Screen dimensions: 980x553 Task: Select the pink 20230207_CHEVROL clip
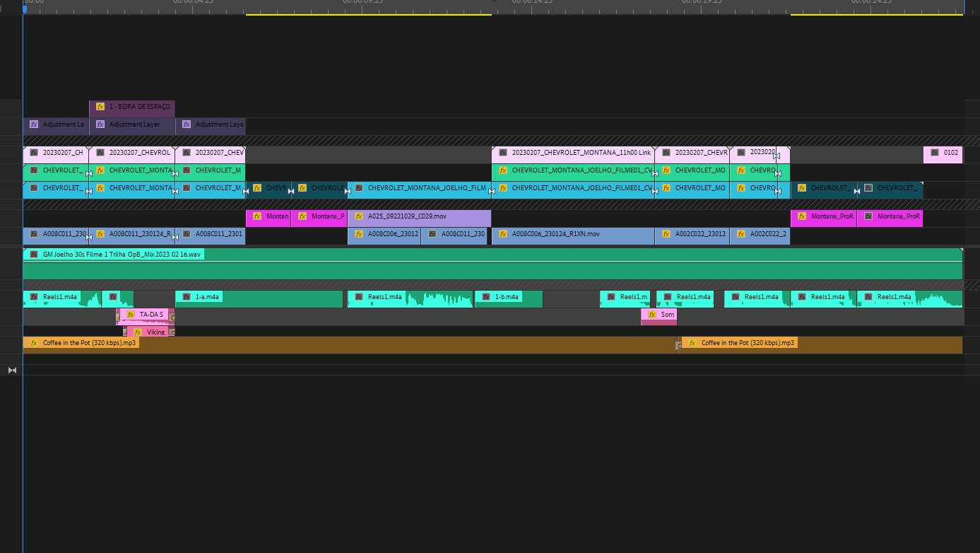132,155
